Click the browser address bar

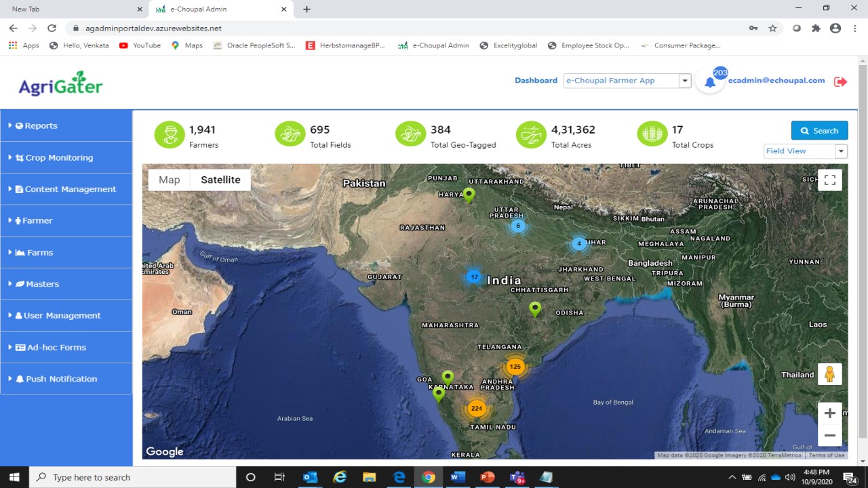point(407,28)
